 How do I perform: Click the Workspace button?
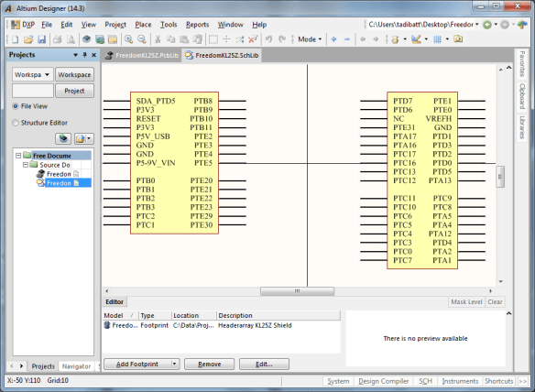74,74
